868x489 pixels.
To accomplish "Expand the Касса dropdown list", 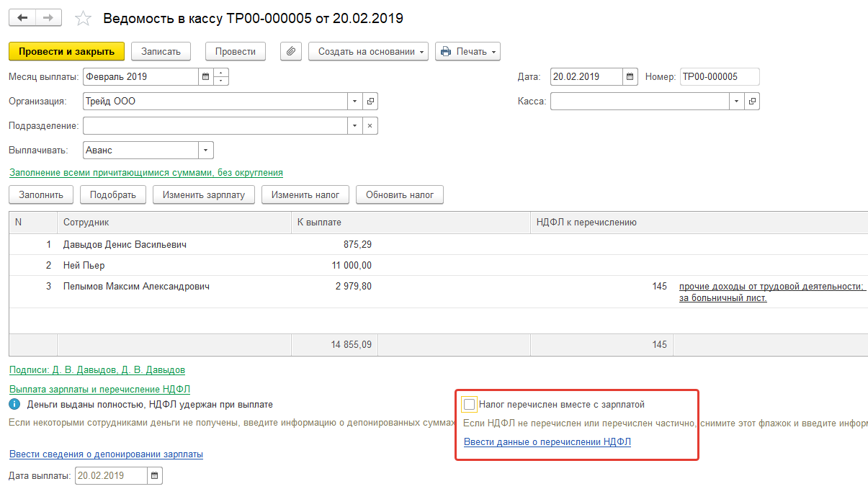I will pyautogui.click(x=736, y=102).
